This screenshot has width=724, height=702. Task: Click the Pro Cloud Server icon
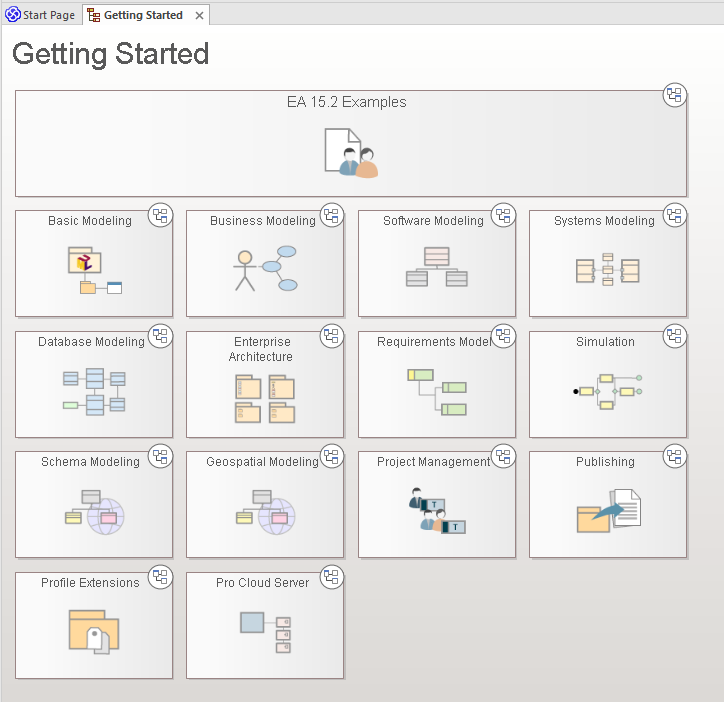pyautogui.click(x=265, y=629)
